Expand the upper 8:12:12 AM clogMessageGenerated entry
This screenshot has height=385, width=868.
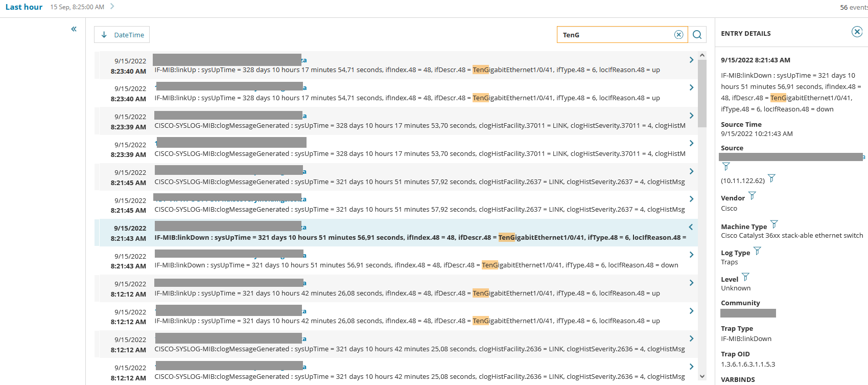(x=691, y=338)
